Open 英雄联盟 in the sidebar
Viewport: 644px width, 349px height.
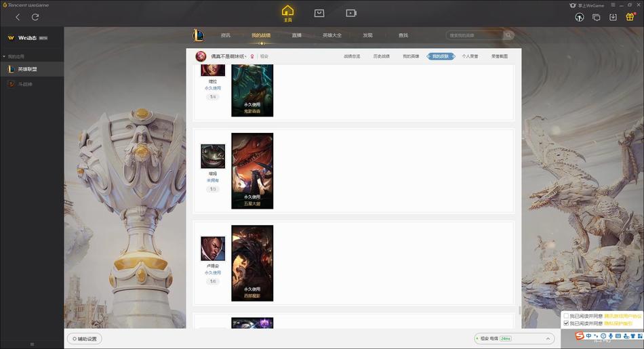point(32,69)
